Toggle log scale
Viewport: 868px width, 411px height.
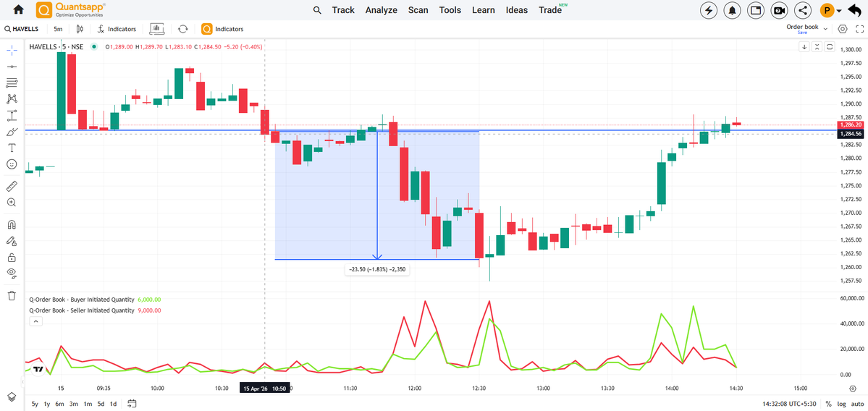pos(841,404)
